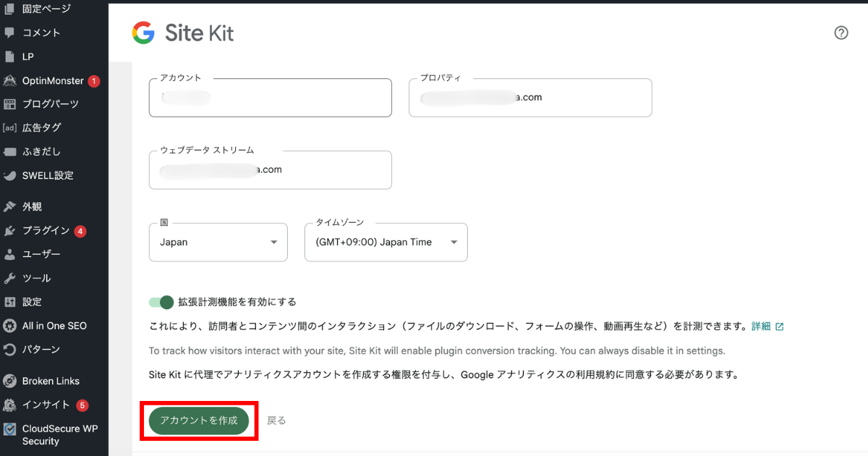
Task: Open 固定ページ in the admin menu
Action: pos(47,9)
